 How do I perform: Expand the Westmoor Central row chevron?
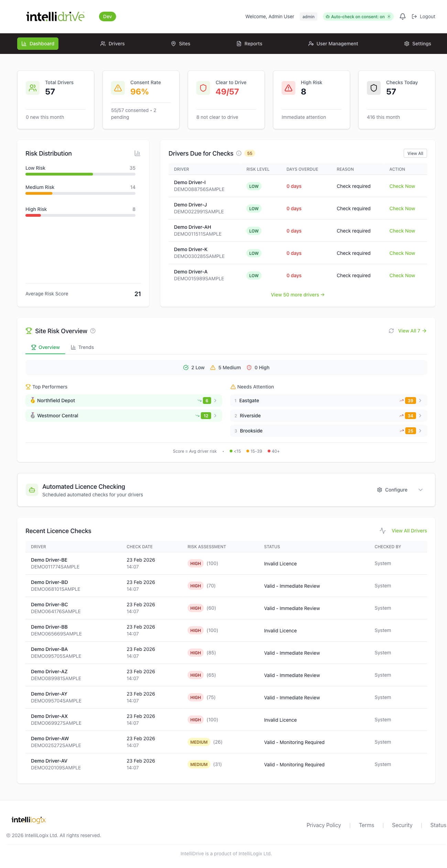(x=215, y=416)
